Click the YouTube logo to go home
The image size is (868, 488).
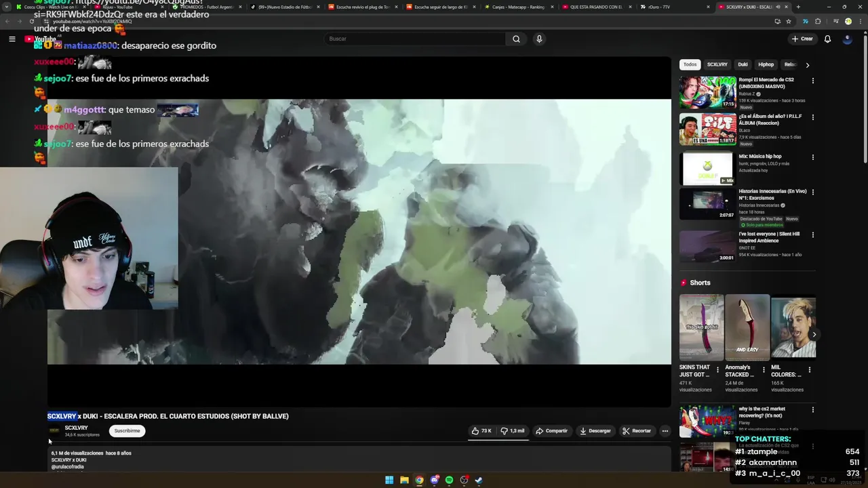tap(41, 39)
